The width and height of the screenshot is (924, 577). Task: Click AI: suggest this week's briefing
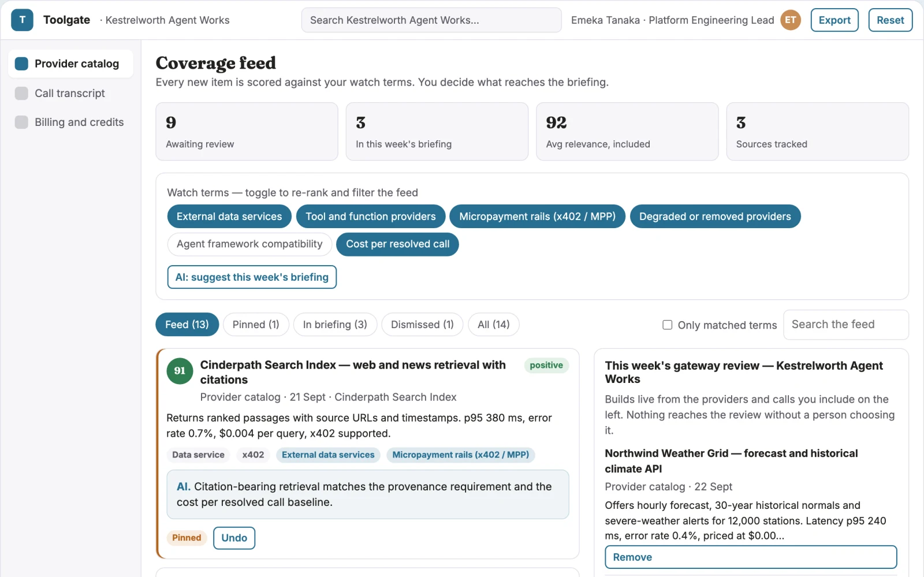(x=252, y=277)
